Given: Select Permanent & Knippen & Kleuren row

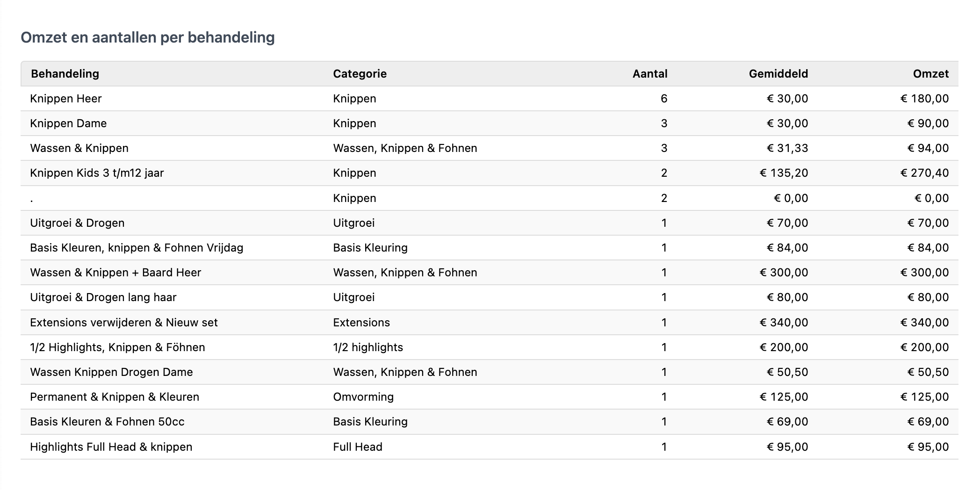Looking at the screenshot, I should 115,397.
